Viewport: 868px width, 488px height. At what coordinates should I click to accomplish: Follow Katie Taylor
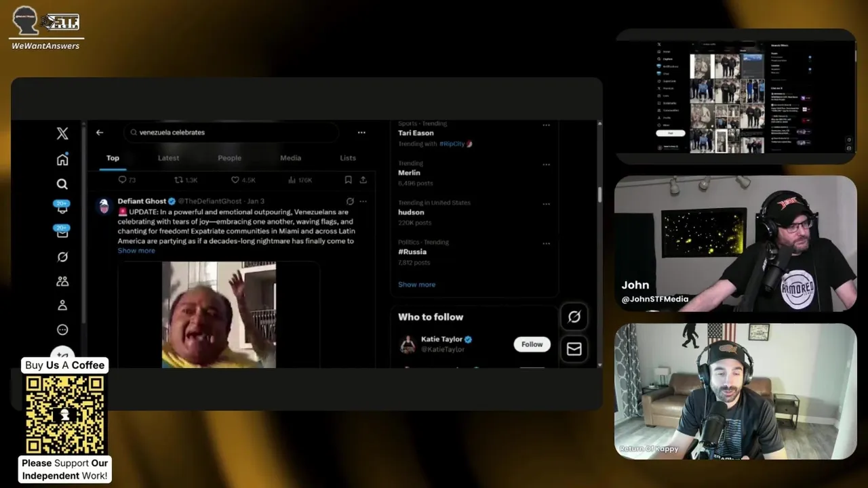(x=532, y=344)
